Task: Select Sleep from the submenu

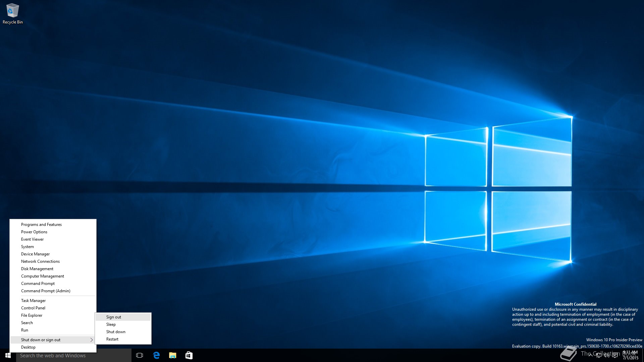Action: 111,324
